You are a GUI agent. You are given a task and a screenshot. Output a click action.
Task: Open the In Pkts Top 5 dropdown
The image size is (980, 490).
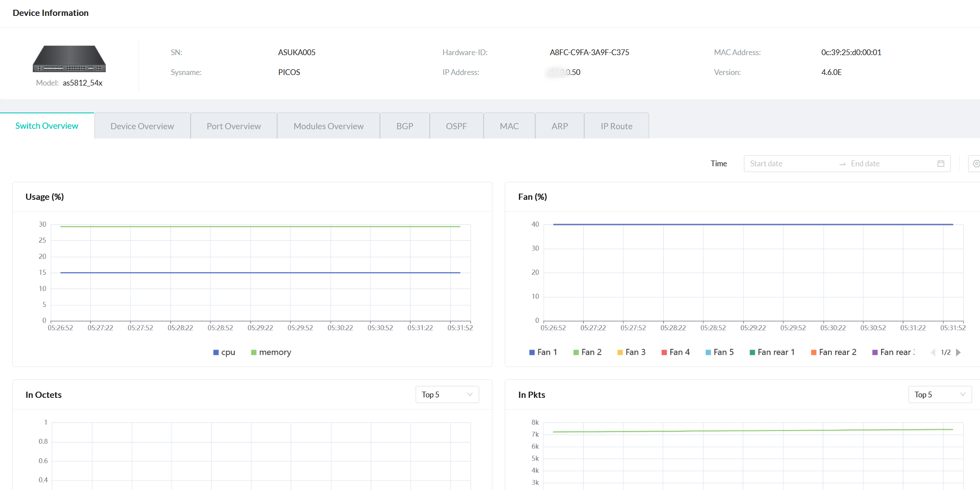(939, 395)
